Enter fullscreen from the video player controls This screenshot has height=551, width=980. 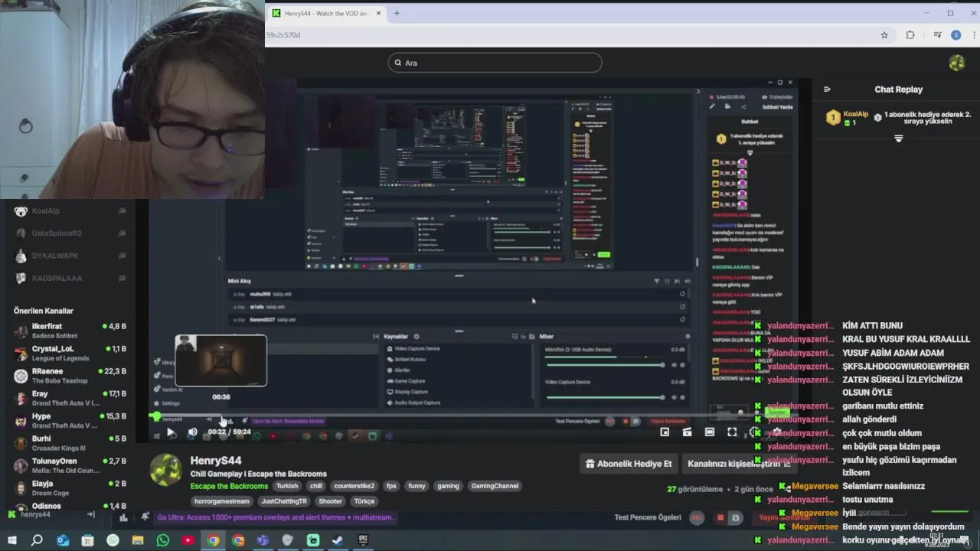(x=732, y=432)
